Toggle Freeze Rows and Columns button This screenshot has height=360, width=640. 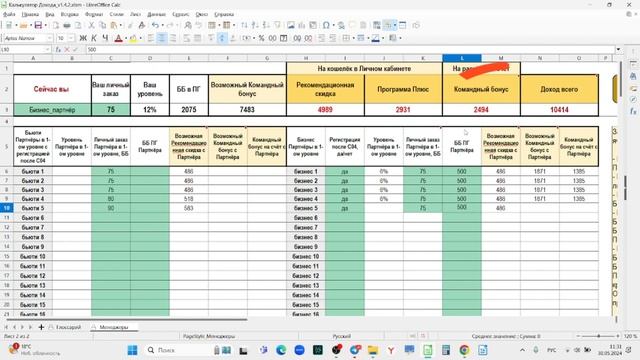tap(388, 25)
